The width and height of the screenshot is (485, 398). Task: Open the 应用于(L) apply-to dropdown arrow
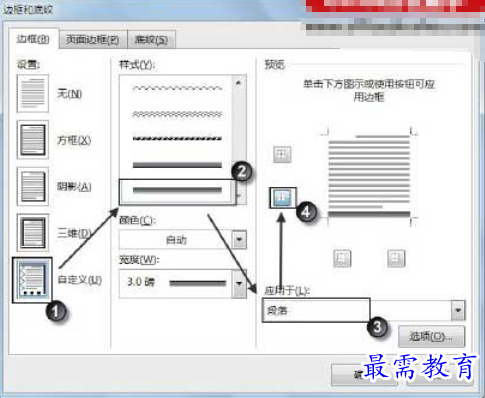(458, 310)
